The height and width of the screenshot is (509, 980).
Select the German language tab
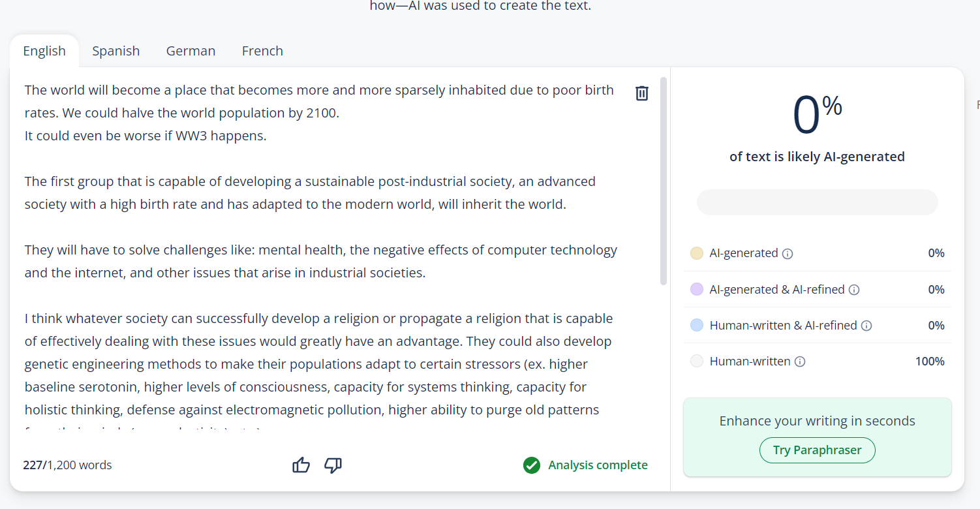[191, 51]
